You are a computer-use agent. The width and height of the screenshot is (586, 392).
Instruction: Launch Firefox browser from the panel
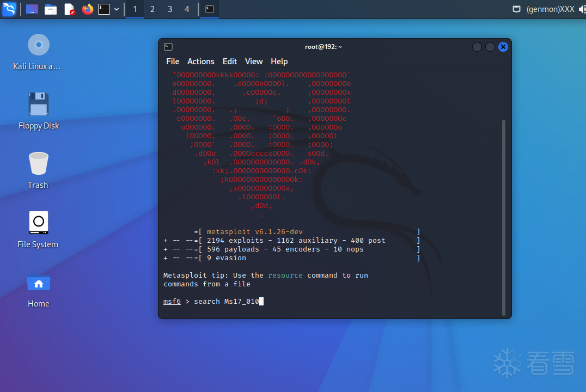88,9
